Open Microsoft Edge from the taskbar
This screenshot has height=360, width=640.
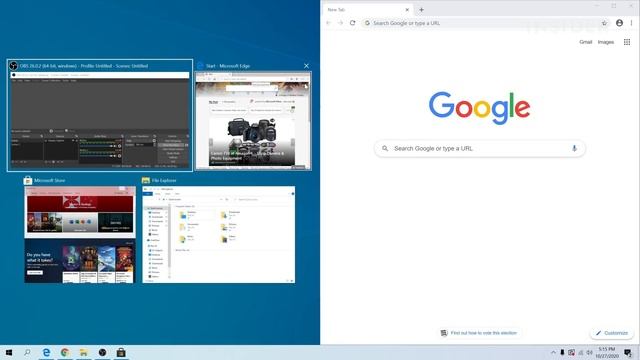tap(47, 352)
